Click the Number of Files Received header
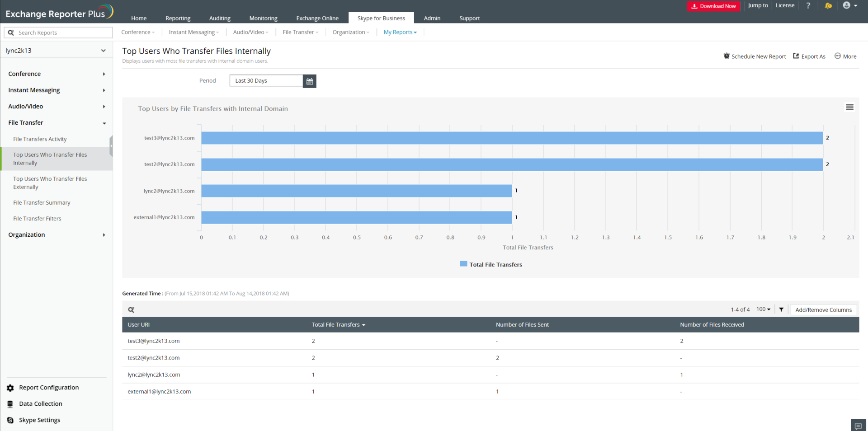Viewport: 868px width, 431px height. click(x=712, y=325)
